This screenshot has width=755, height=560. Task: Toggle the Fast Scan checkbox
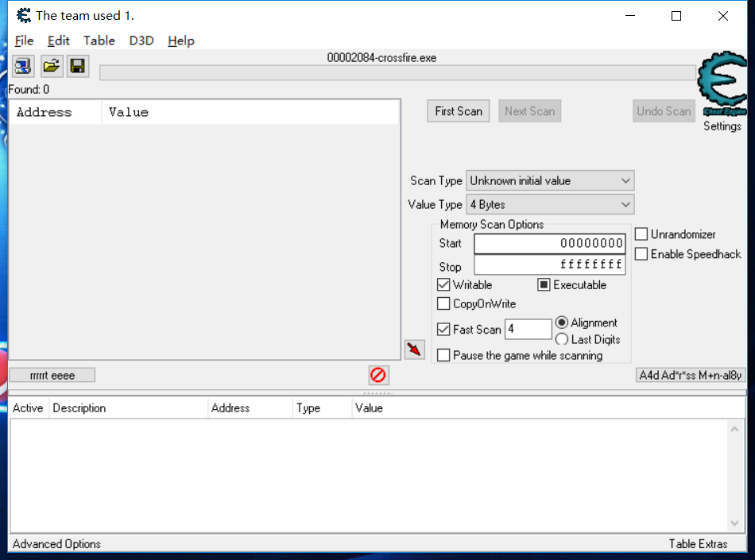(x=443, y=329)
